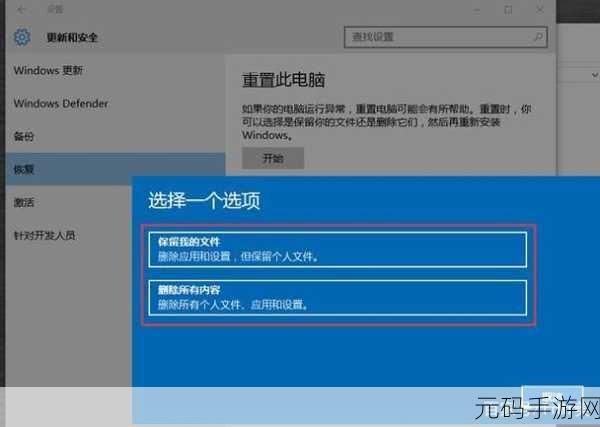This screenshot has width=600, height=427.
Task: Close the Settings window
Action: (540, 10)
